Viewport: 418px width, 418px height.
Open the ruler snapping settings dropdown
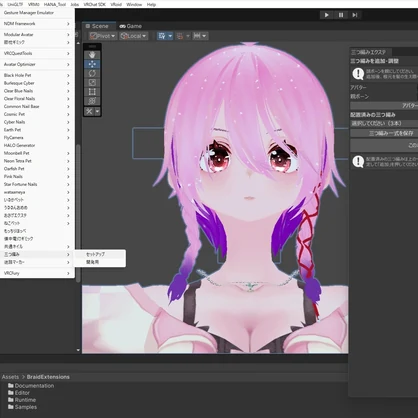tap(200, 36)
